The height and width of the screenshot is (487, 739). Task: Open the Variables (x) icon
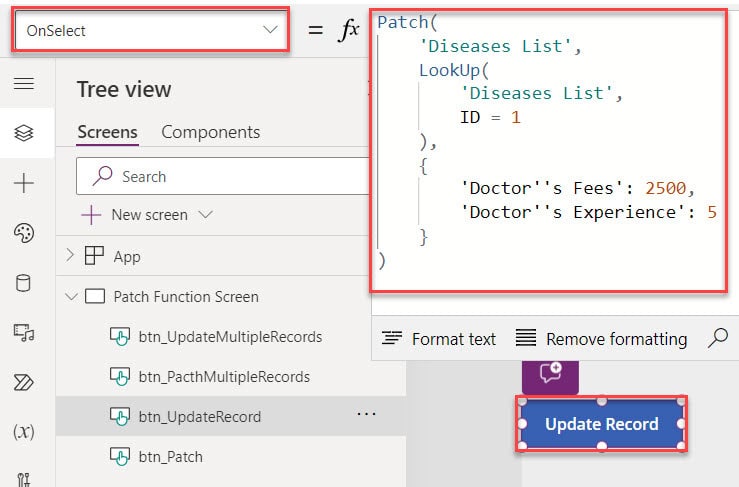[x=24, y=431]
